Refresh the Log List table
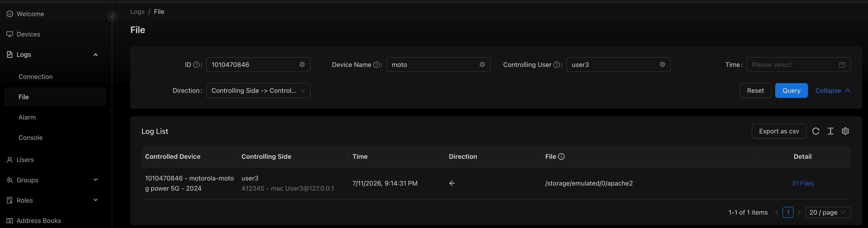The height and width of the screenshot is (228, 868). coord(815,131)
